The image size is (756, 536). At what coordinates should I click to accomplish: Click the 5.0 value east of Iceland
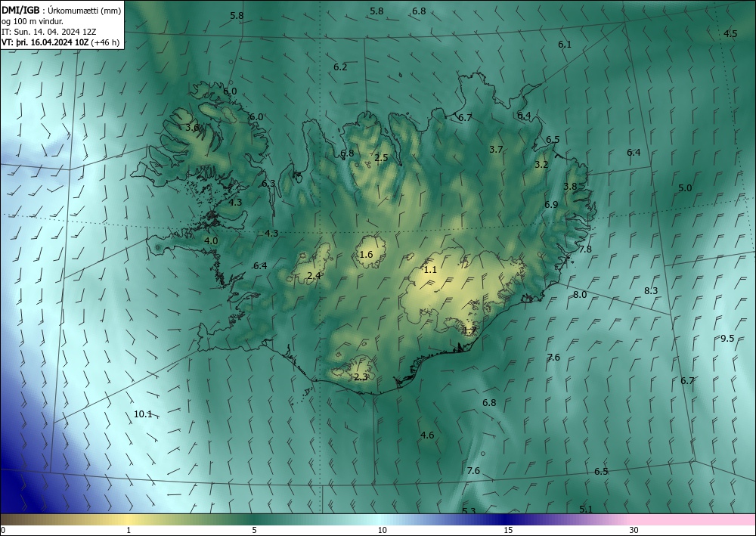(x=685, y=188)
